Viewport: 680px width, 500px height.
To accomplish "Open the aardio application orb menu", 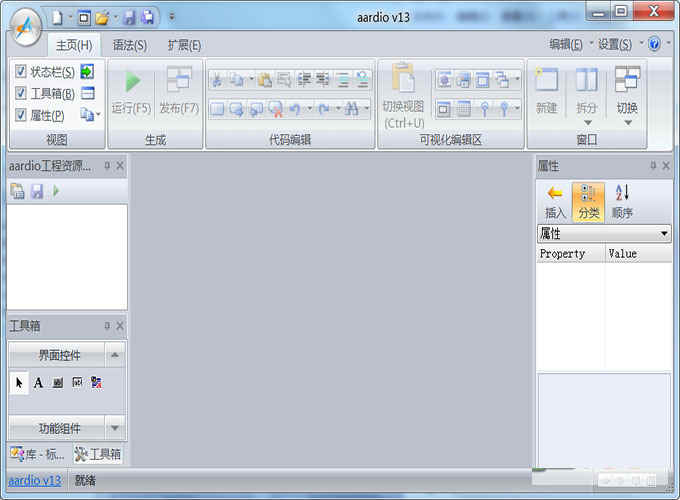I will [x=26, y=27].
